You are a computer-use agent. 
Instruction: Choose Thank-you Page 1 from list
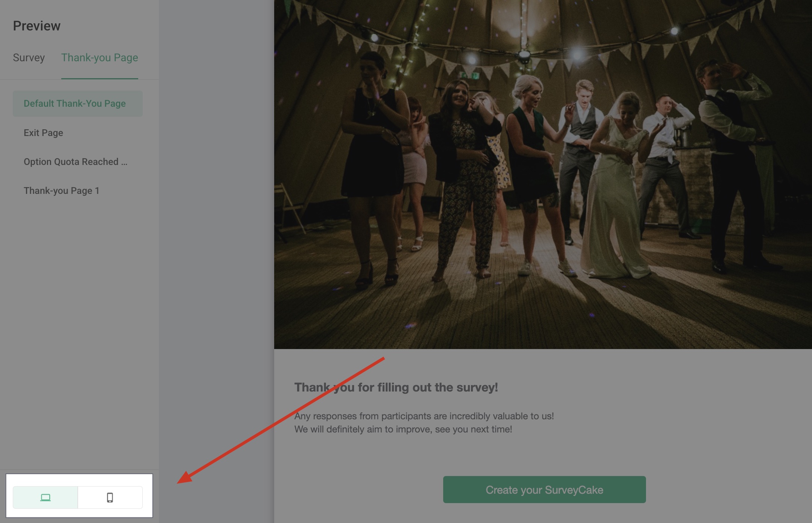(x=62, y=191)
